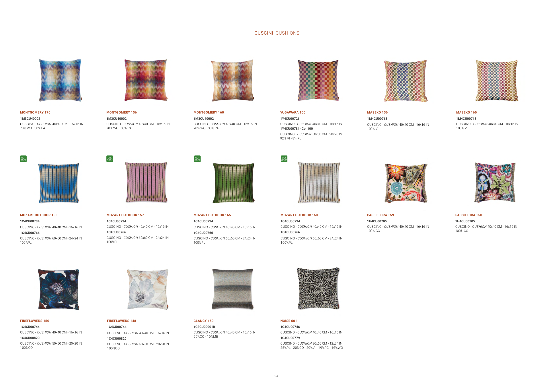Select the Clancy 150 grey striped cushion

(x=233, y=289)
